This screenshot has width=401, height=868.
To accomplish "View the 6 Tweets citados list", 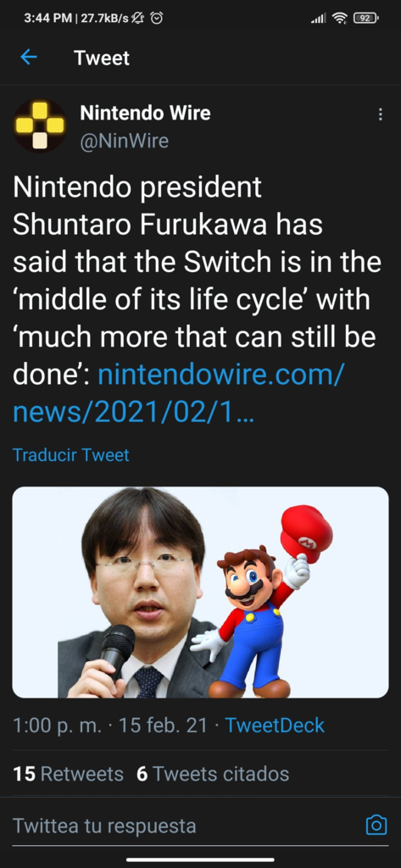I will 213,773.
